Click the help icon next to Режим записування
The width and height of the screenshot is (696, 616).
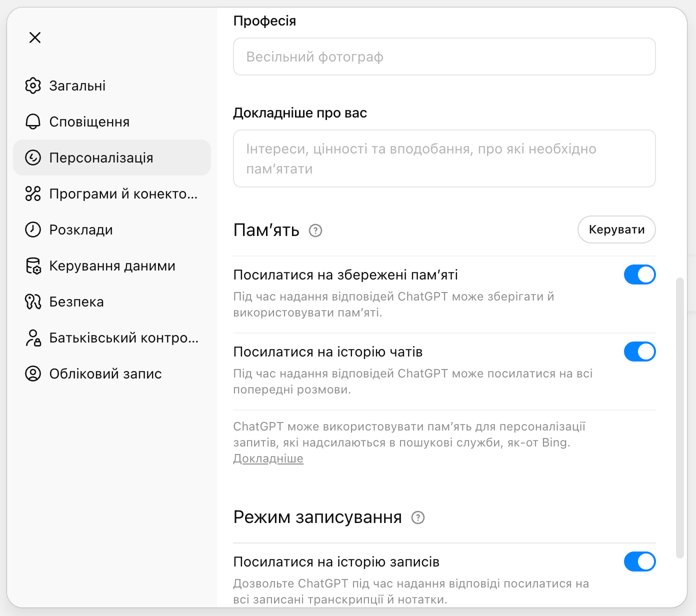(x=418, y=517)
